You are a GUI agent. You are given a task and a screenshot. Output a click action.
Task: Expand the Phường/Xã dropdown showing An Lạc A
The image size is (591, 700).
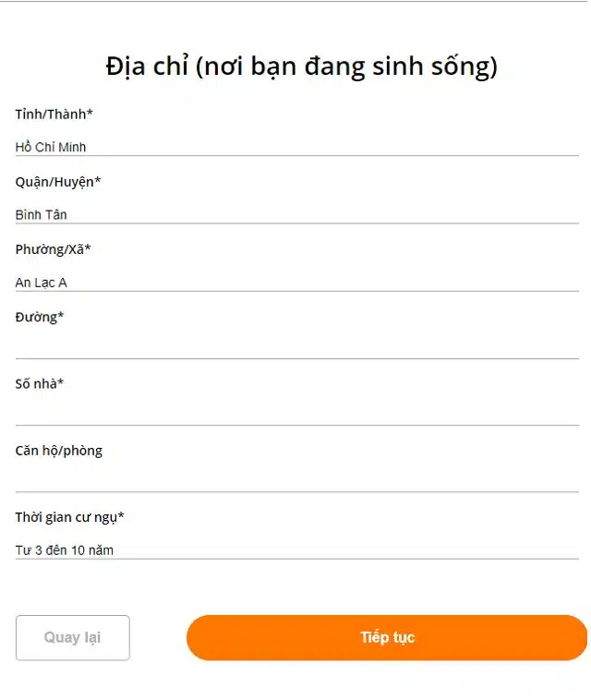coord(295,282)
